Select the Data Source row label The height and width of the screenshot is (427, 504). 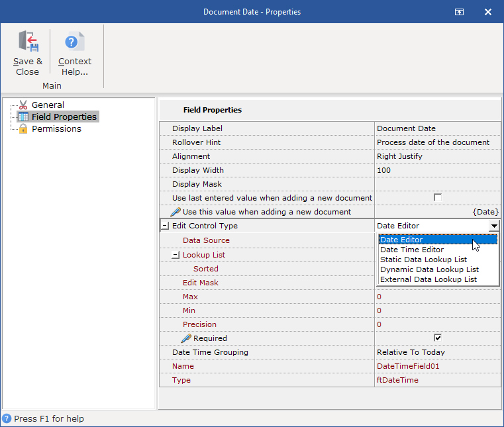point(206,240)
